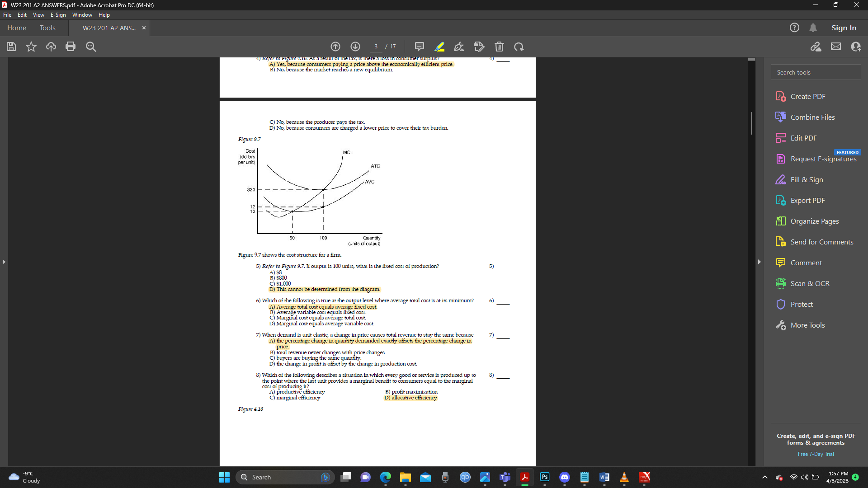This screenshot has width=868, height=488.
Task: Zoom out using the magnifier icon
Action: pos(90,47)
